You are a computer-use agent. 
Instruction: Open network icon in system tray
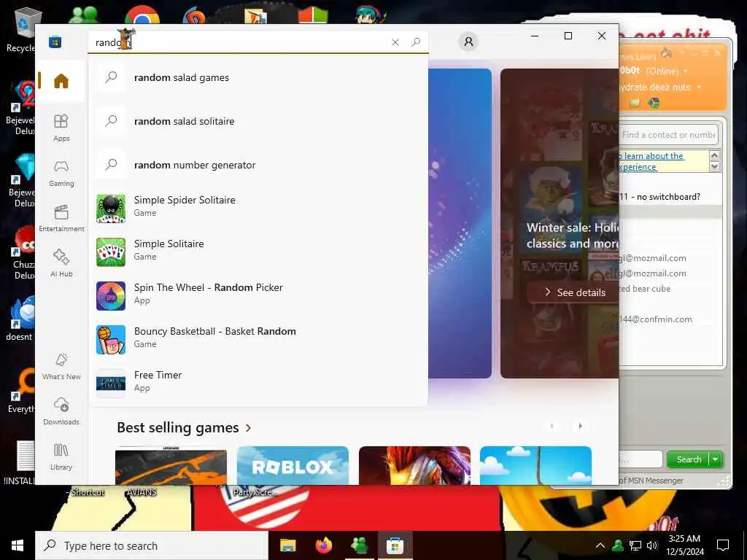click(635, 545)
